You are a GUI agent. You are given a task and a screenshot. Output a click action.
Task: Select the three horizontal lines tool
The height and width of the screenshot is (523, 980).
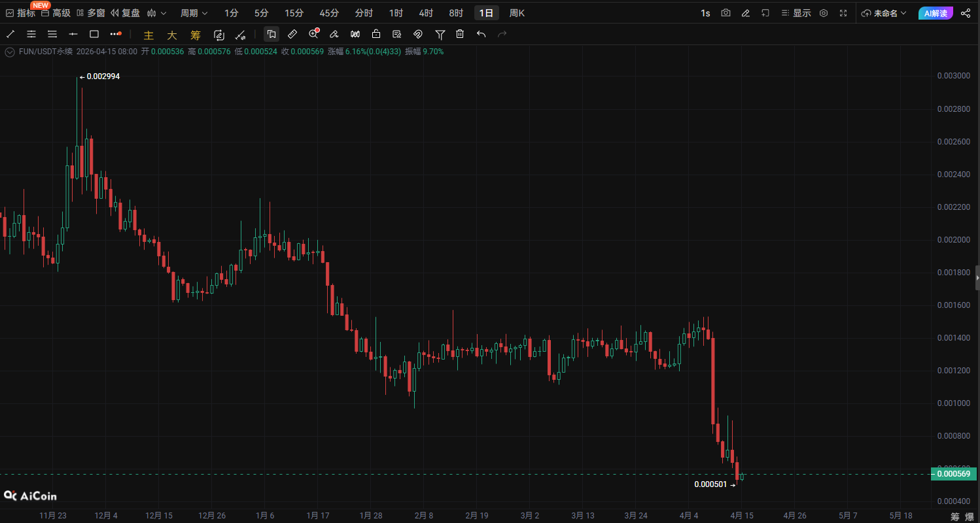(x=52, y=34)
